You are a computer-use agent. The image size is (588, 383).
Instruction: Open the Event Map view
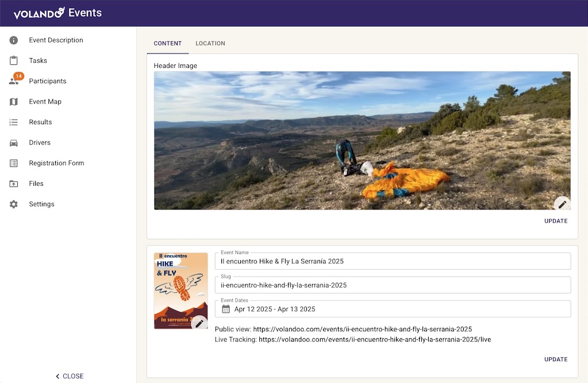(45, 101)
